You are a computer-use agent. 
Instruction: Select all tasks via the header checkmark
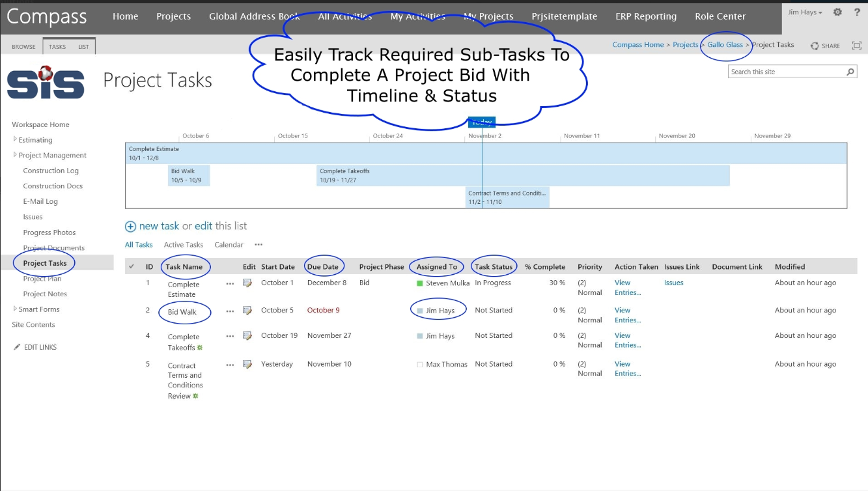coord(130,266)
